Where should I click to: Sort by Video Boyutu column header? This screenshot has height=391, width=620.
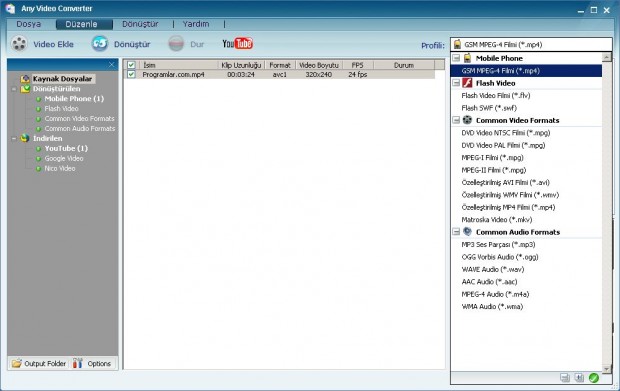pos(319,65)
